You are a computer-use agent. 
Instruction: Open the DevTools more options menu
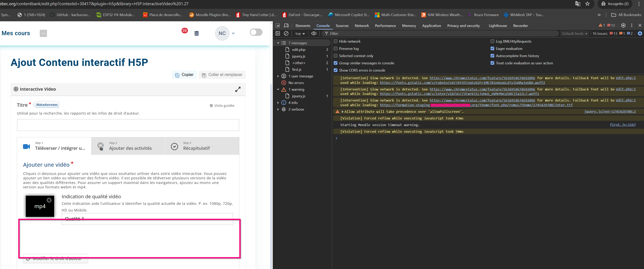click(x=632, y=25)
